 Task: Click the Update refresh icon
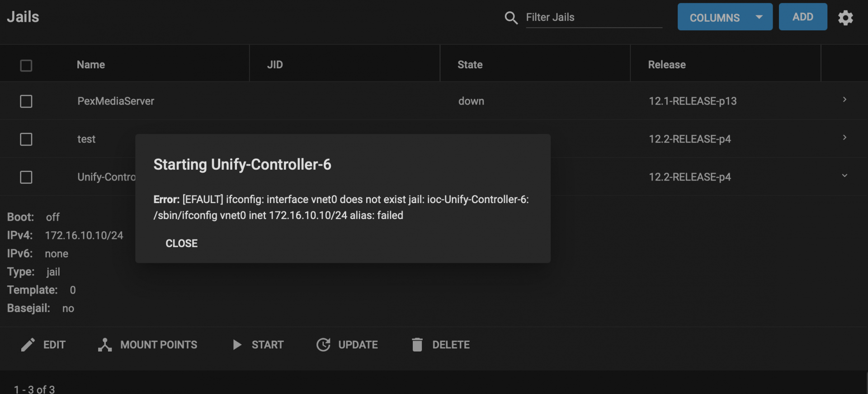click(323, 345)
